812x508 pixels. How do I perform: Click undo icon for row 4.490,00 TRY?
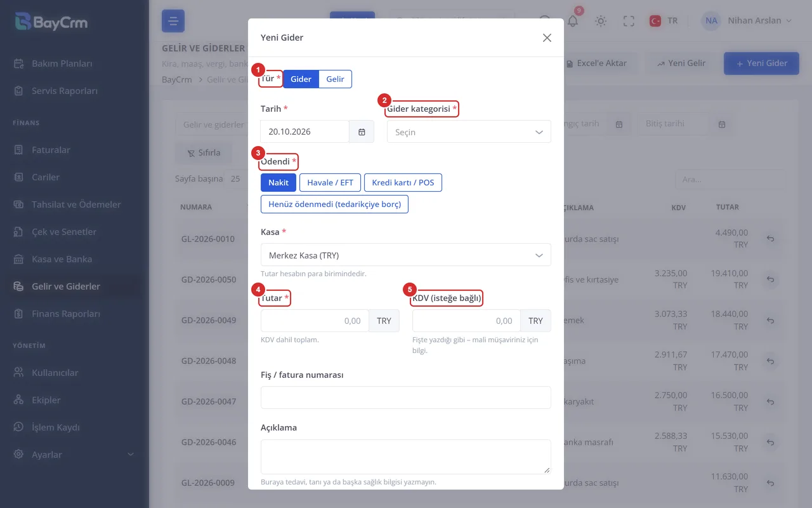click(770, 239)
